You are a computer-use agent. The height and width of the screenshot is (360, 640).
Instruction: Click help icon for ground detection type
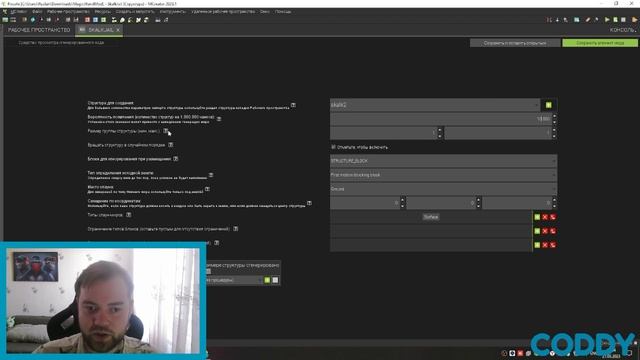[211, 175]
